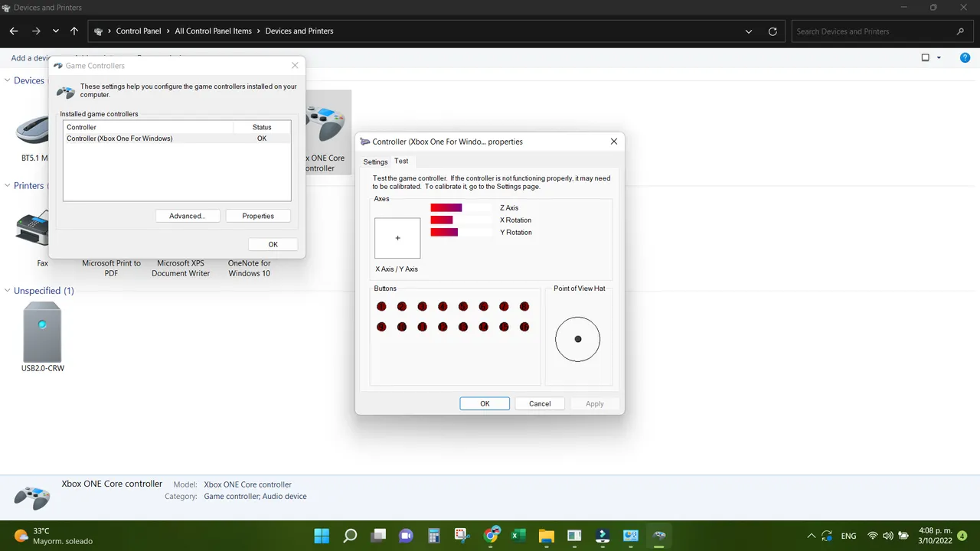Click the change view icon in the toolbar
Viewport: 980px width, 551px height.
(x=925, y=58)
